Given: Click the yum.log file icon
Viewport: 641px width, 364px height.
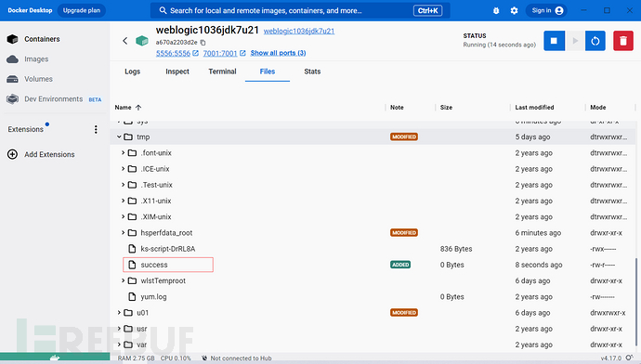Looking at the screenshot, I should click(132, 296).
